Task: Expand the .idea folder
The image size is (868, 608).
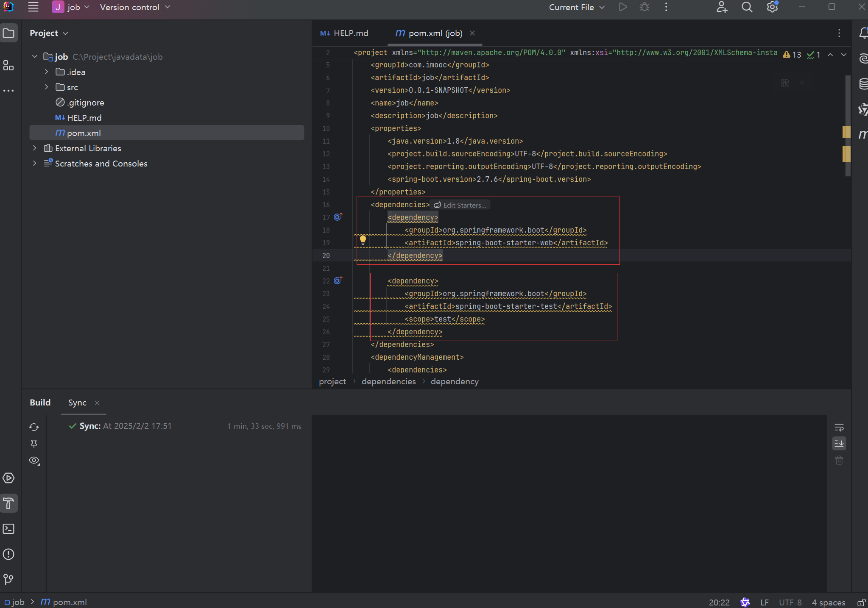Action: coord(46,72)
